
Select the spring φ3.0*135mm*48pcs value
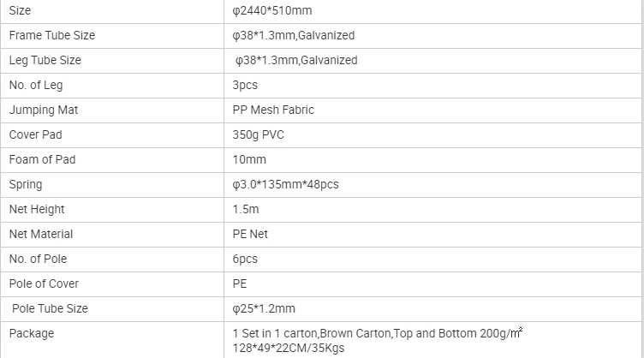pos(285,184)
